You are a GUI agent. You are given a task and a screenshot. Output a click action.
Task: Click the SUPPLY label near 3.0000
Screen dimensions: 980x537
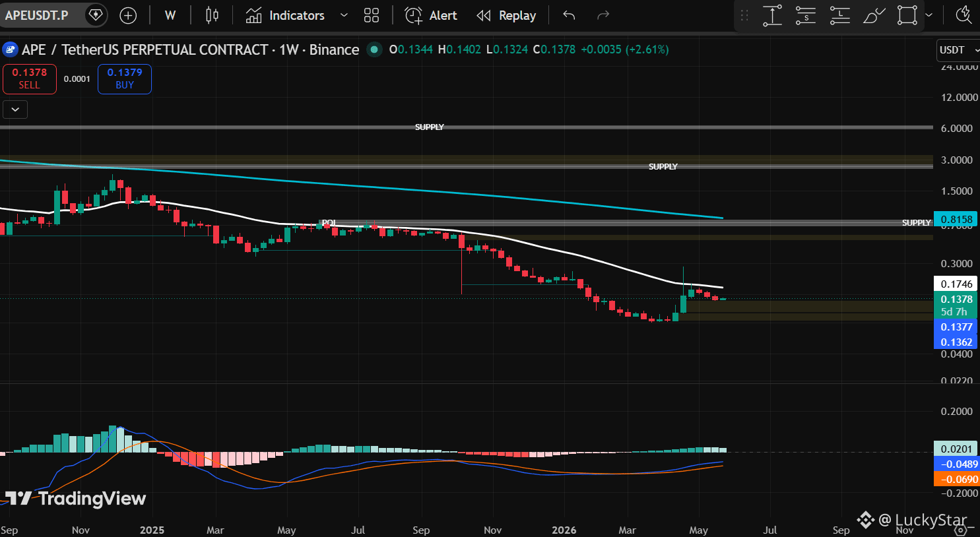[x=663, y=167]
